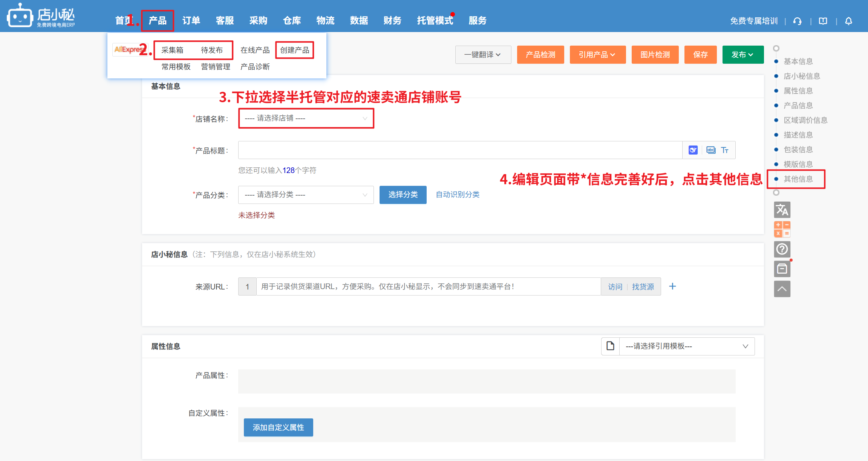This screenshot has height=461, width=868.
Task: Jump to 其他信息 in side navigation
Action: click(x=798, y=179)
